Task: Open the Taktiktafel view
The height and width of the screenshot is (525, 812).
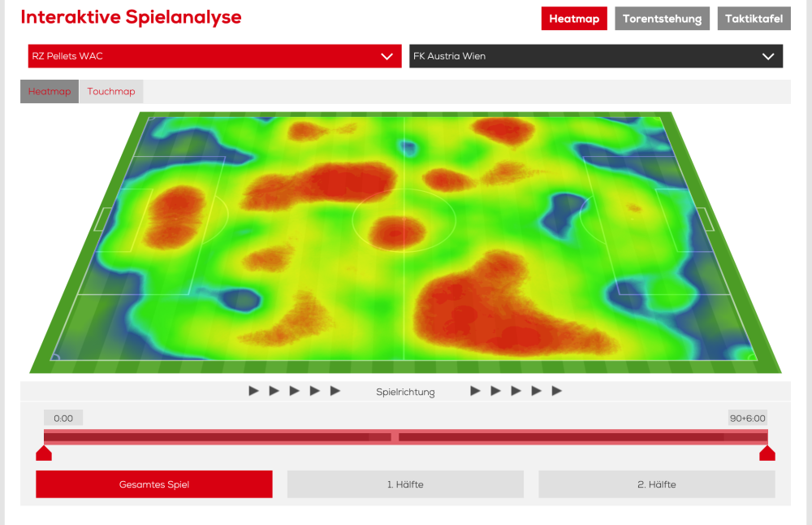Action: (754, 19)
